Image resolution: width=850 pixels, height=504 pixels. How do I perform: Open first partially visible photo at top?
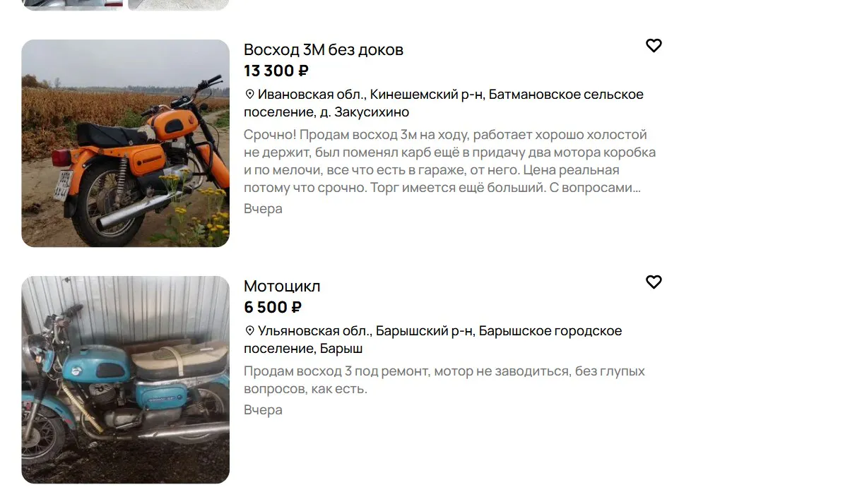(72, 5)
